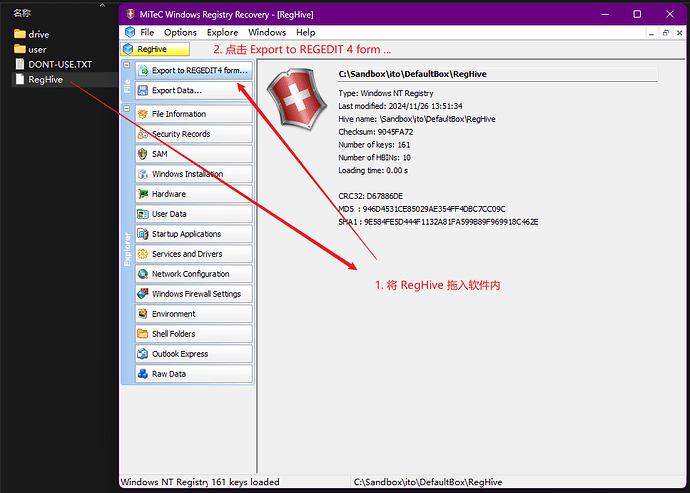This screenshot has height=493, width=690.
Task: Click the Windows Installation icon
Action: 143,174
